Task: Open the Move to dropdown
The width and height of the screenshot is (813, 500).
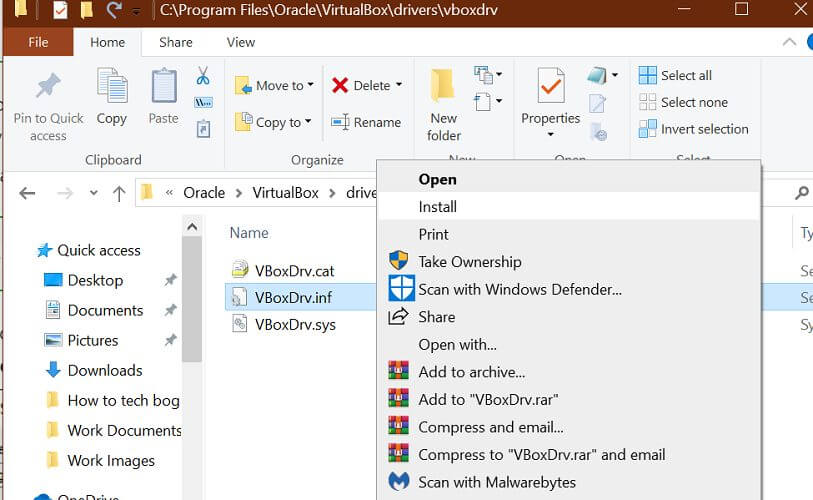Action: [274, 85]
